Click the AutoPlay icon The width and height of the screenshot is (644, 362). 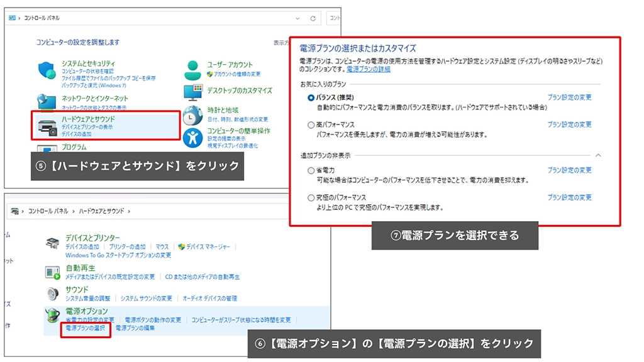click(53, 272)
